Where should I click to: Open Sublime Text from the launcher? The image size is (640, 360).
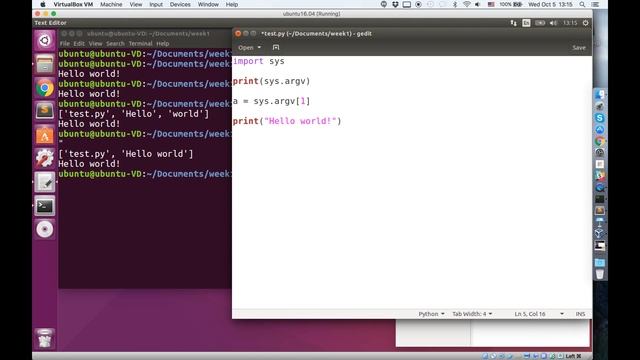click(44, 111)
